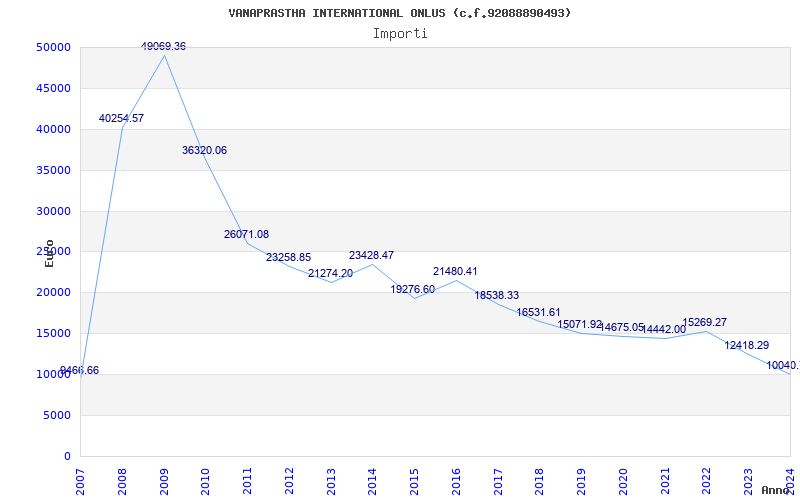Click x-axis year 2019
This screenshot has width=800, height=500.
point(582,482)
